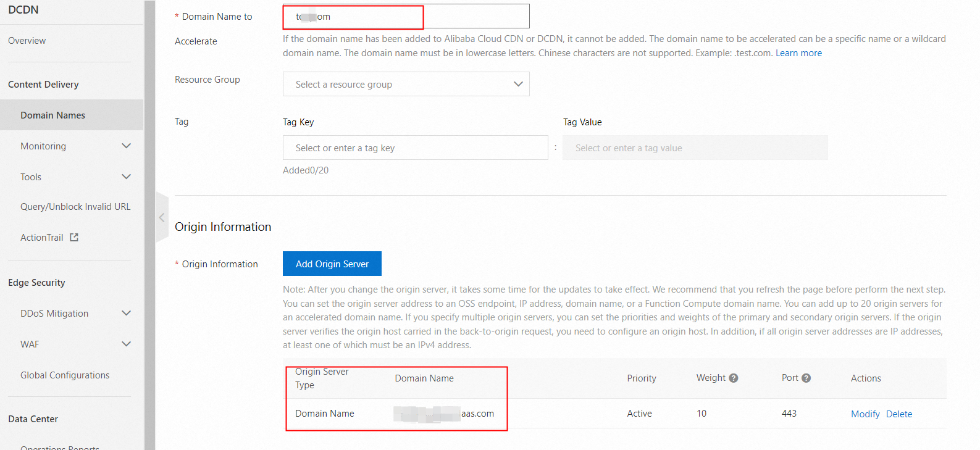Click the Weight help question icon

pos(734,378)
